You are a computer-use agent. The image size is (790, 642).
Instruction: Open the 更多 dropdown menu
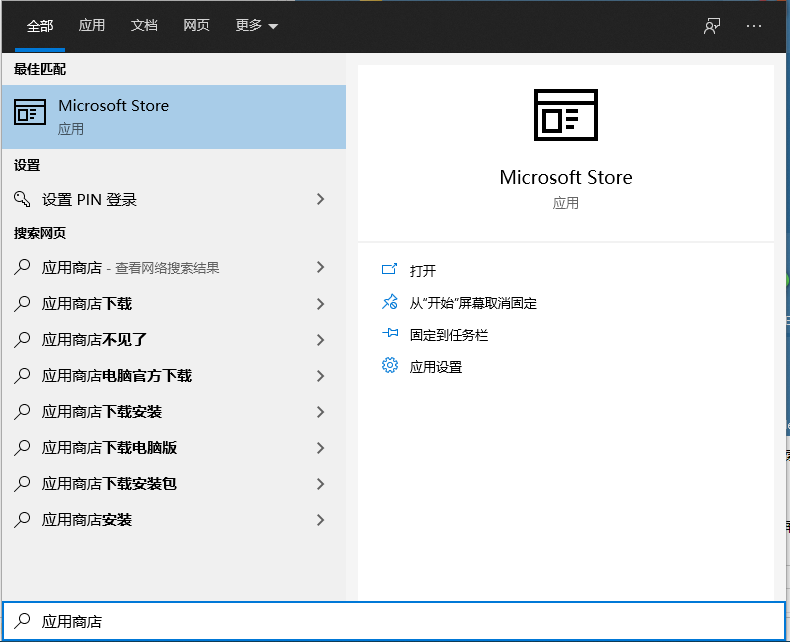point(257,26)
